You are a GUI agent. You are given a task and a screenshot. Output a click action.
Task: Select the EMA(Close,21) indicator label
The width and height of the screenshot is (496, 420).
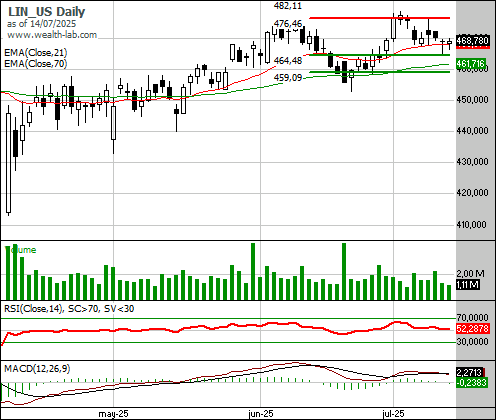coord(36,53)
